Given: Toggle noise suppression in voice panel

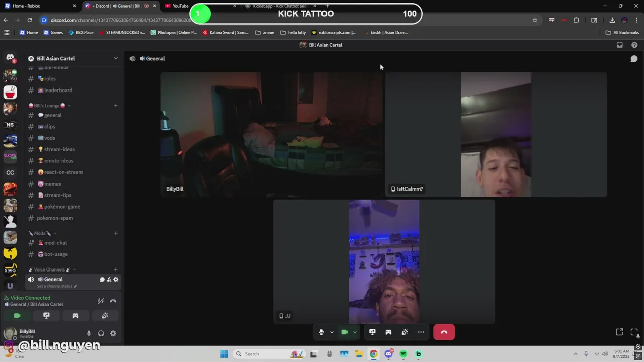Looking at the screenshot, I should pyautogui.click(x=101, y=301).
